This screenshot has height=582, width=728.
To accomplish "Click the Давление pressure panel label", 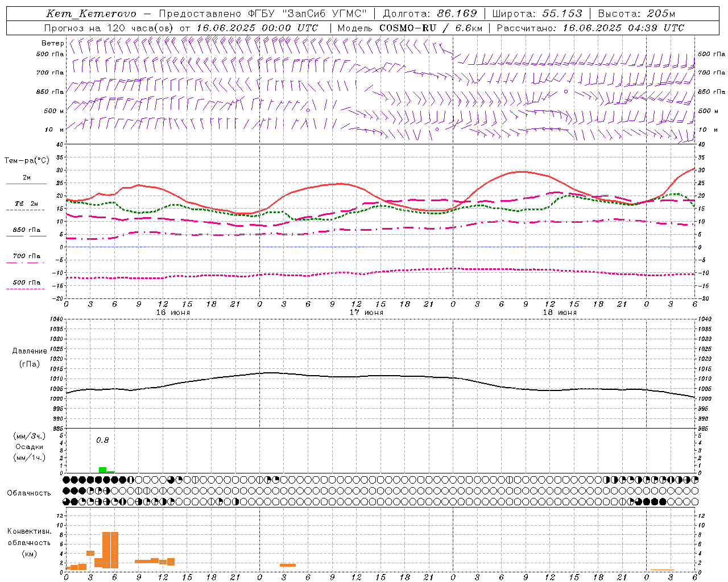I will pyautogui.click(x=30, y=351).
